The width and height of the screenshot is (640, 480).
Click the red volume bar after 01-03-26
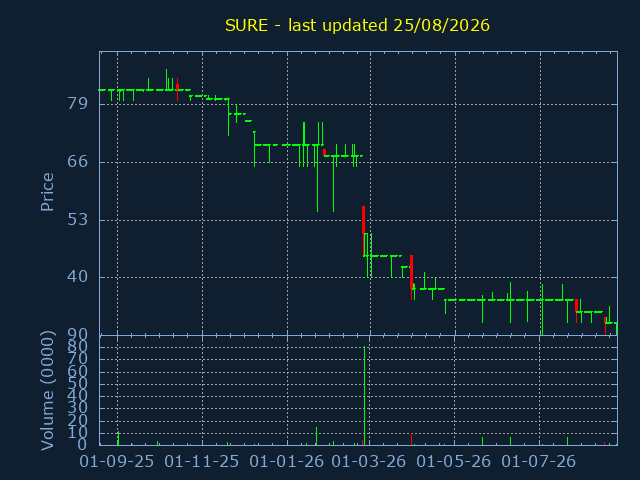pyautogui.click(x=411, y=439)
